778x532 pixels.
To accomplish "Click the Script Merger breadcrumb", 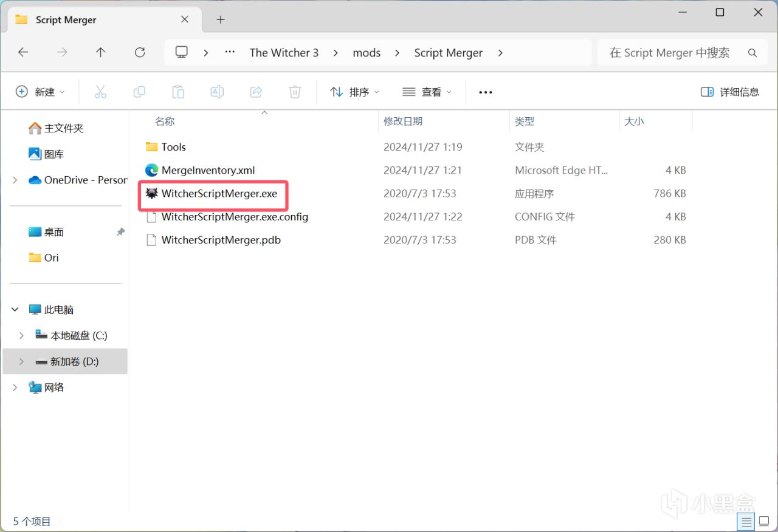I will [449, 53].
